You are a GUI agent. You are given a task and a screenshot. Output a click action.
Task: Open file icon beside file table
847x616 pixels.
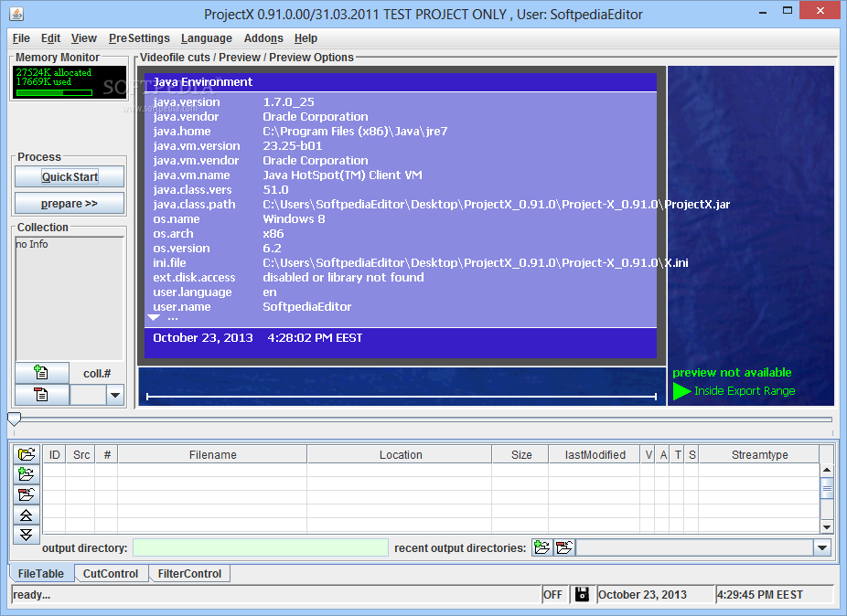(26, 454)
